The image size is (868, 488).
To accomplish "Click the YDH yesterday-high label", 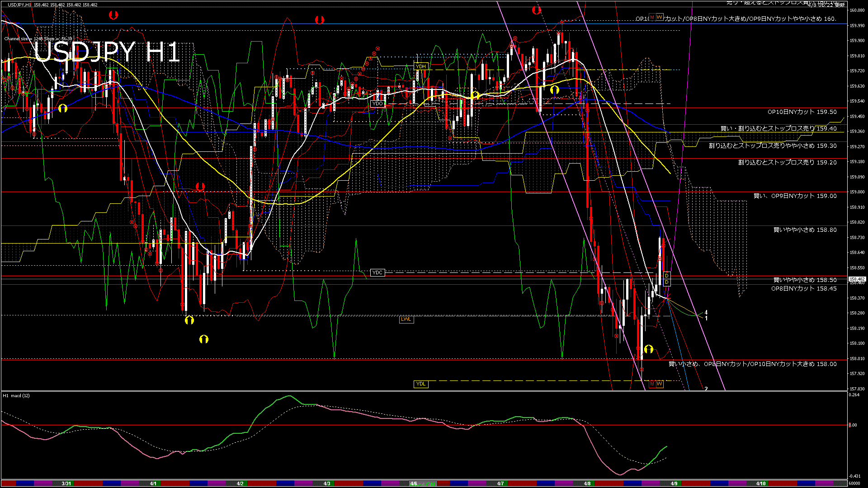I will (421, 66).
